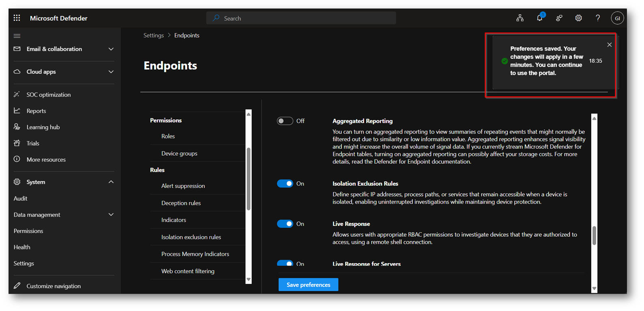
Task: Focus the Search input field
Action: [301, 18]
